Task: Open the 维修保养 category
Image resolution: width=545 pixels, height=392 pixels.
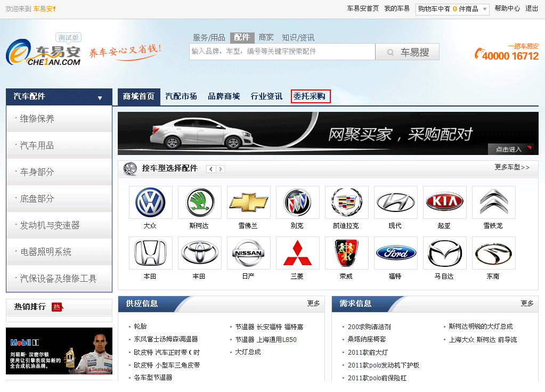Action: tap(59, 119)
